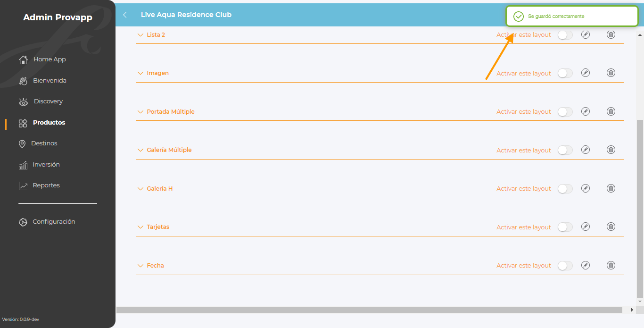Go to Discovery in sidebar

coord(48,101)
